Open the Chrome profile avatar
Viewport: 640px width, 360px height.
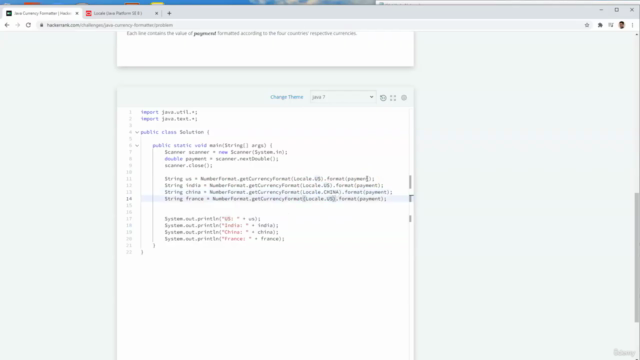tap(622, 25)
